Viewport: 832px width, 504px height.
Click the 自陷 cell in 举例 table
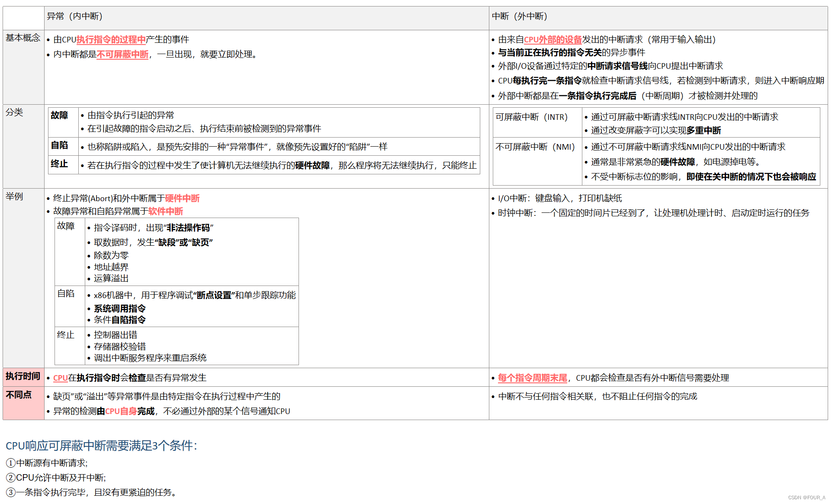tap(70, 306)
